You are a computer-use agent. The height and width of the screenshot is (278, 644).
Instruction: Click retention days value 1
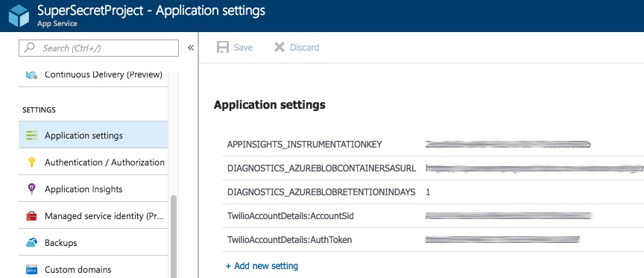pyautogui.click(x=428, y=192)
